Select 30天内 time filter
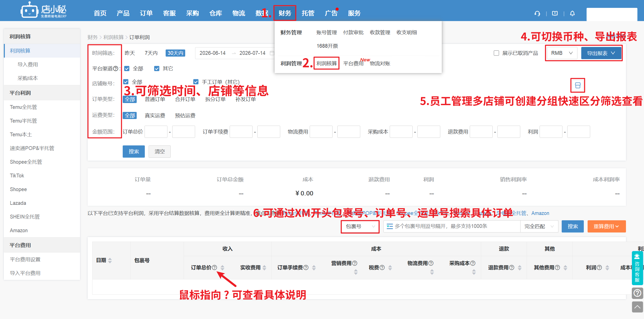644x319 pixels. (x=175, y=53)
